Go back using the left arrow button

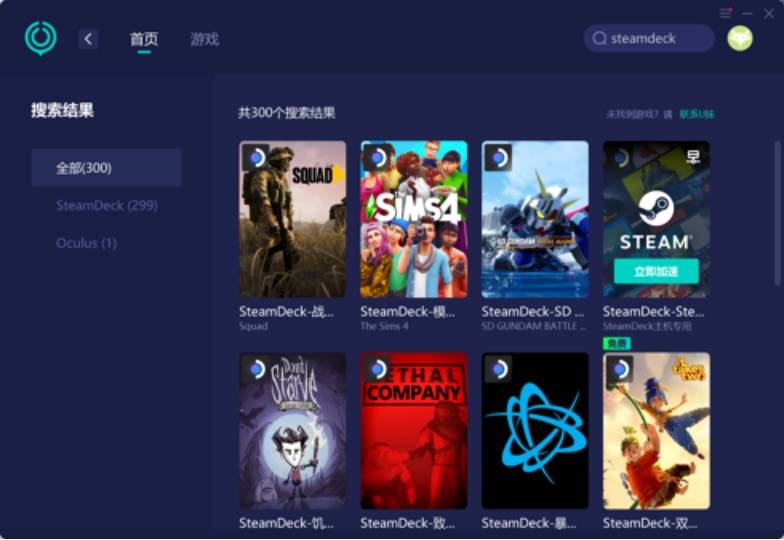(88, 39)
